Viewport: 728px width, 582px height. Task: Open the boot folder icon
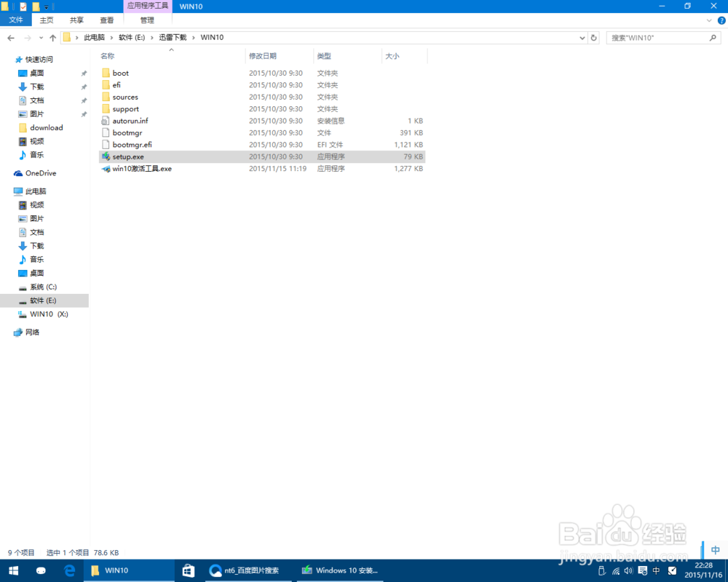coord(106,73)
